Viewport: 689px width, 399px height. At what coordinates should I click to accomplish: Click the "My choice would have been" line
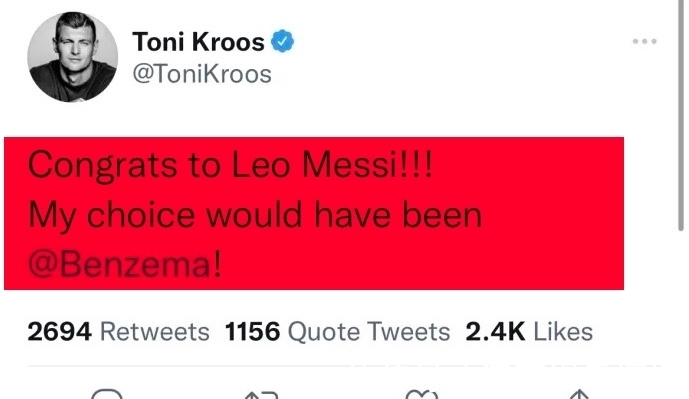(255, 215)
